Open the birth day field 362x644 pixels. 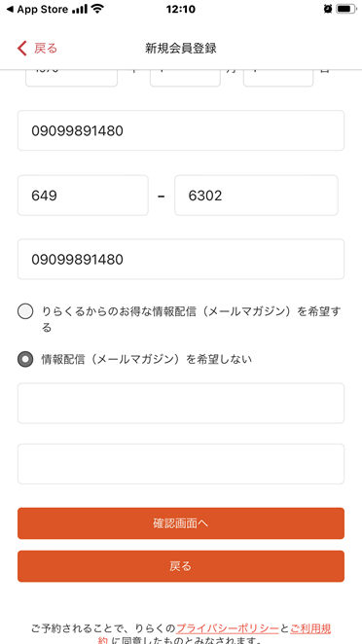point(278,78)
